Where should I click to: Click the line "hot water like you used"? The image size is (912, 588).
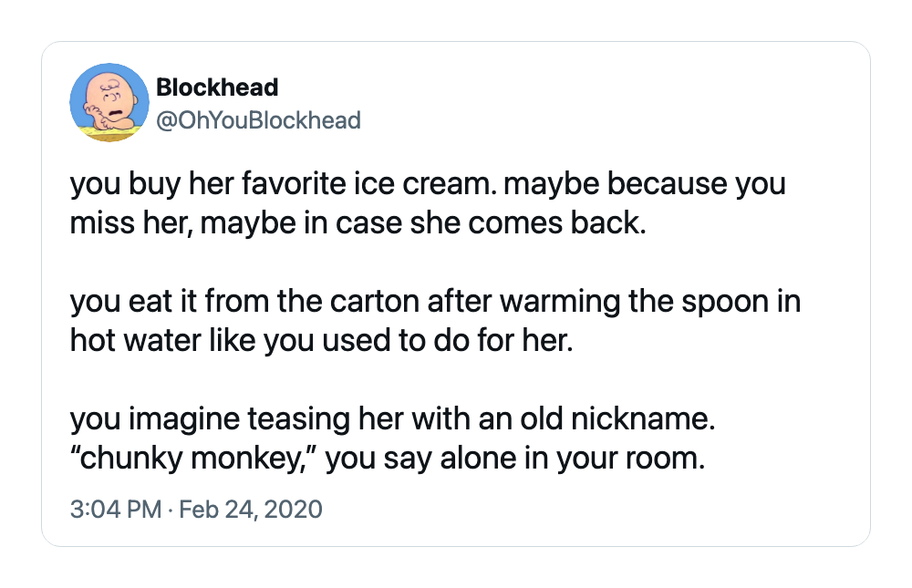pos(321,340)
